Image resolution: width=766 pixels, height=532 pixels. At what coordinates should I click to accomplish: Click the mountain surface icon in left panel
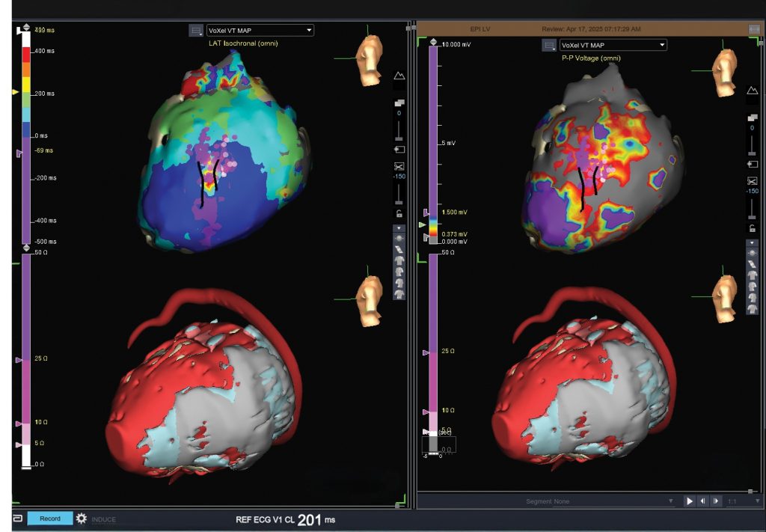point(399,76)
